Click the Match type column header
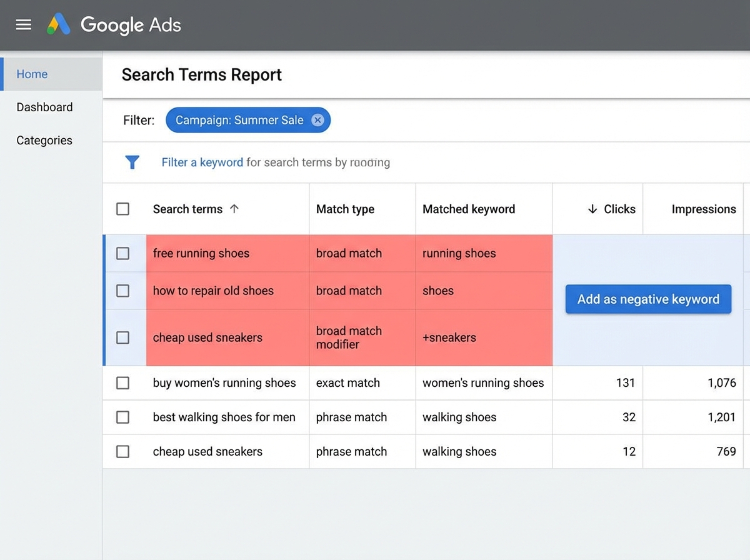 click(x=345, y=209)
